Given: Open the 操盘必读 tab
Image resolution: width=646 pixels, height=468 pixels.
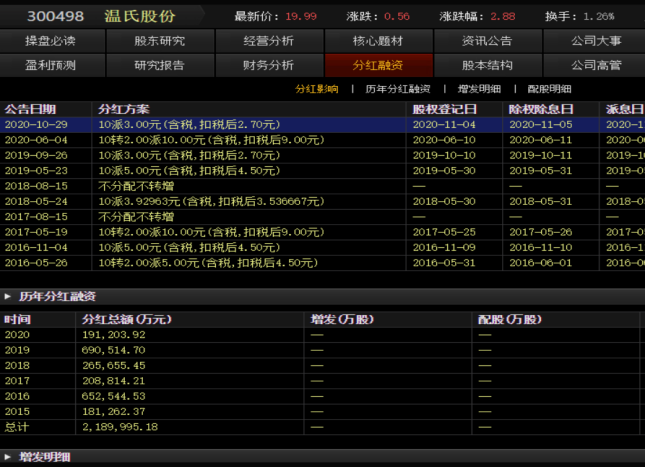Looking at the screenshot, I should click(x=51, y=41).
